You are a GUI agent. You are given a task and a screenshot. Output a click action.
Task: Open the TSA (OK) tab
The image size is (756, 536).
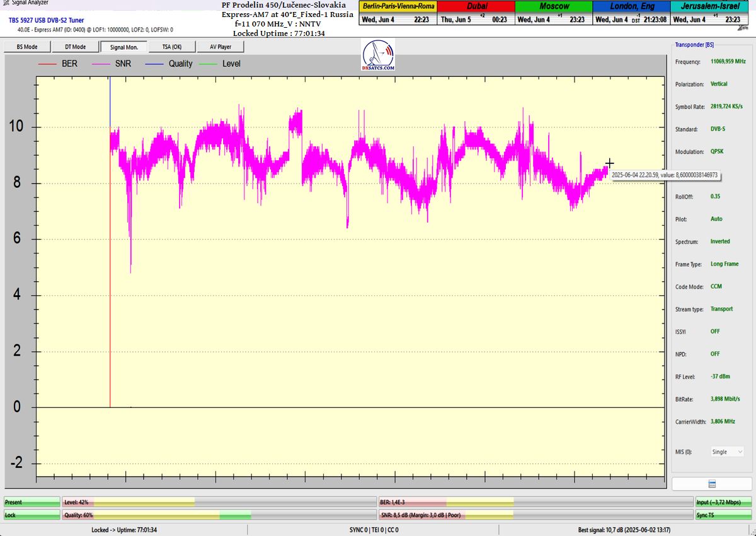[x=171, y=47]
